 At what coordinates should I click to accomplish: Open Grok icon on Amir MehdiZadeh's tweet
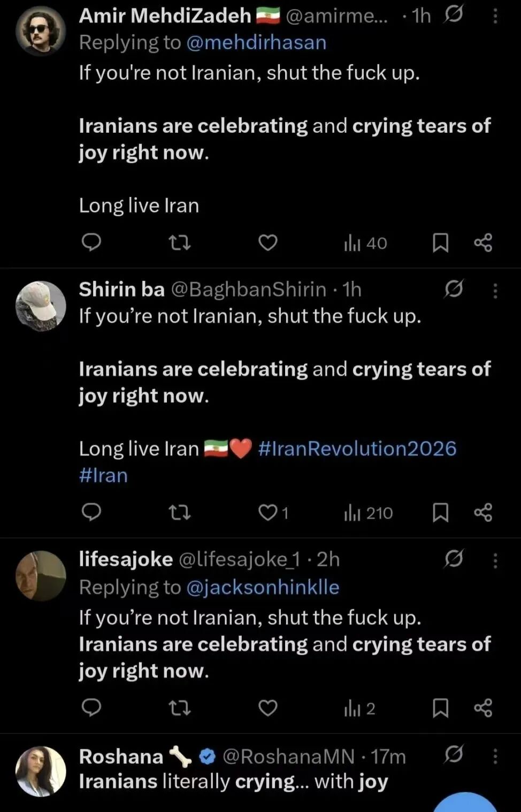[454, 15]
